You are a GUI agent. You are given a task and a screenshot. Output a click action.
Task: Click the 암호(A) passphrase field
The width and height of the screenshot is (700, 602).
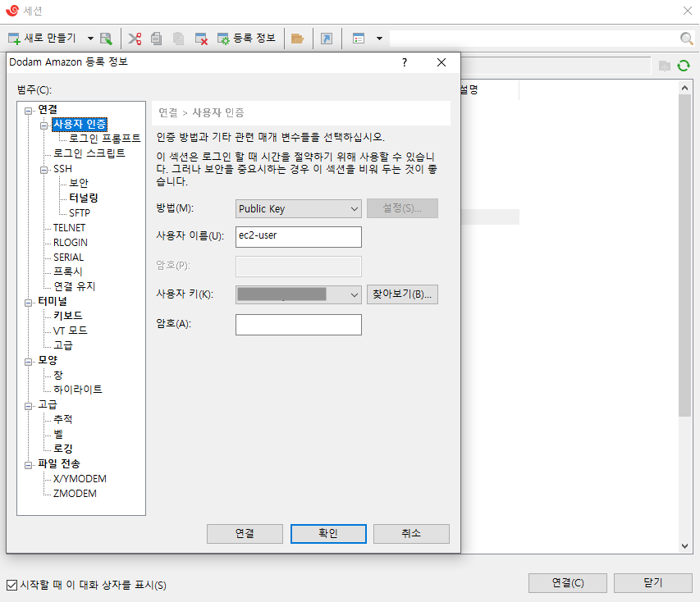click(298, 325)
